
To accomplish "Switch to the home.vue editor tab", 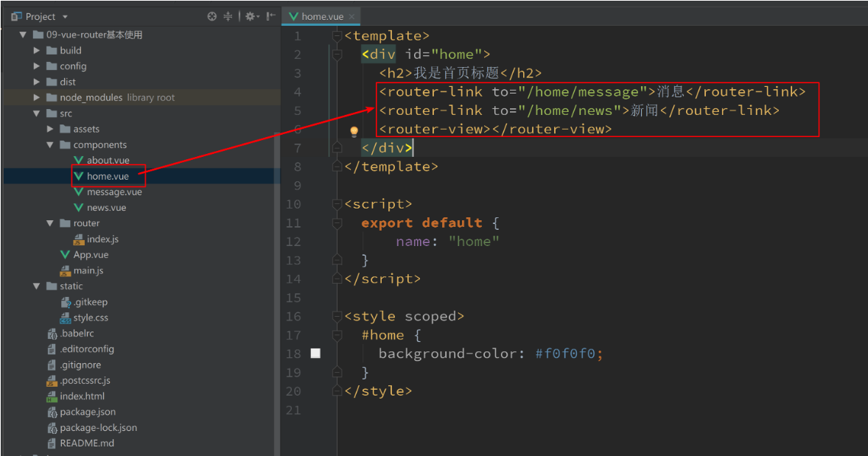I will [322, 17].
